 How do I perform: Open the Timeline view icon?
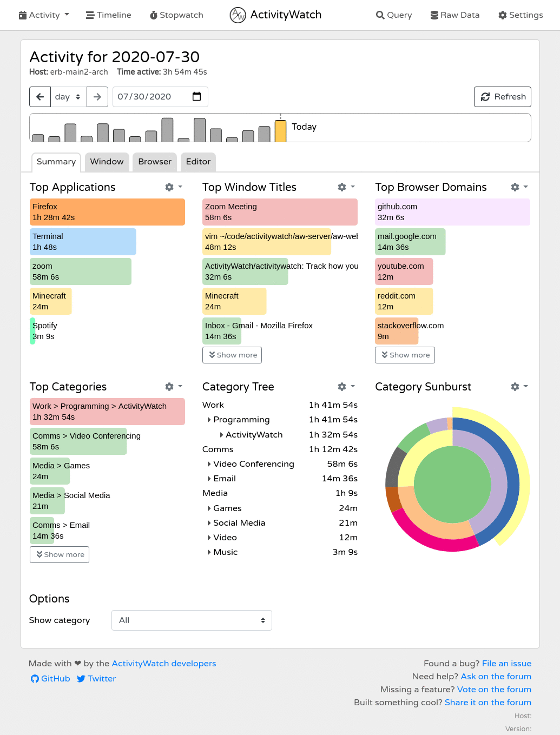click(90, 15)
